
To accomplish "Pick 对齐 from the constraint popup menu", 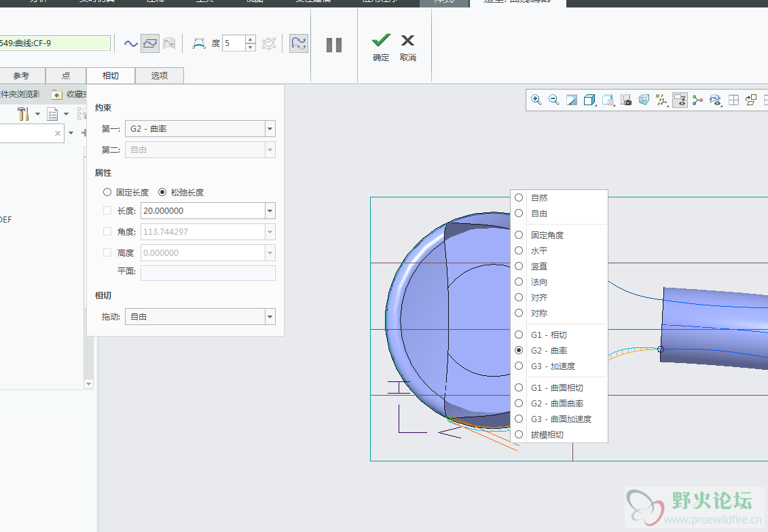I will coord(559,298).
